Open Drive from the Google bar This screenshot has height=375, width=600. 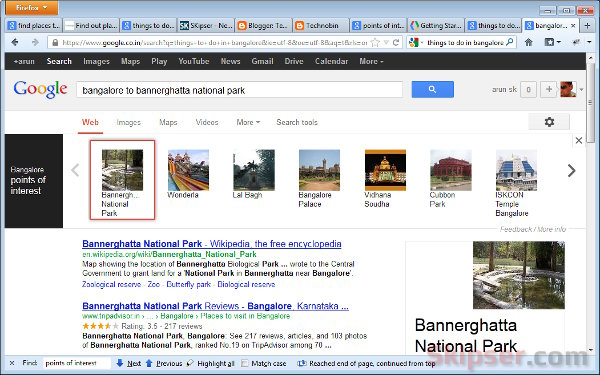293,61
